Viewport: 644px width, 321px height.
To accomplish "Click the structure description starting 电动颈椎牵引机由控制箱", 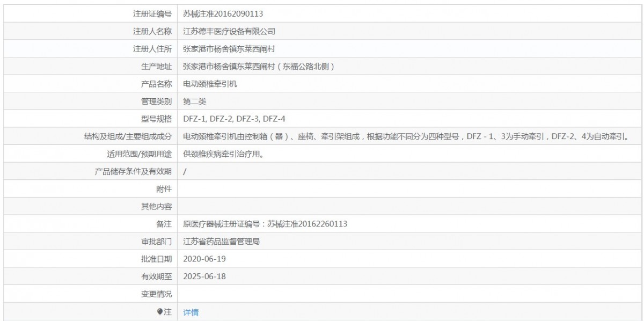I will 406,136.
